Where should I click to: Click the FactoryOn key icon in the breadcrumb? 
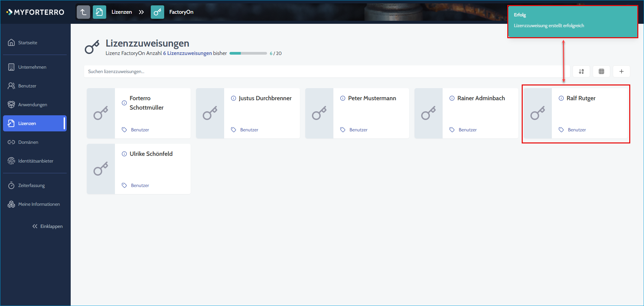[x=157, y=12]
